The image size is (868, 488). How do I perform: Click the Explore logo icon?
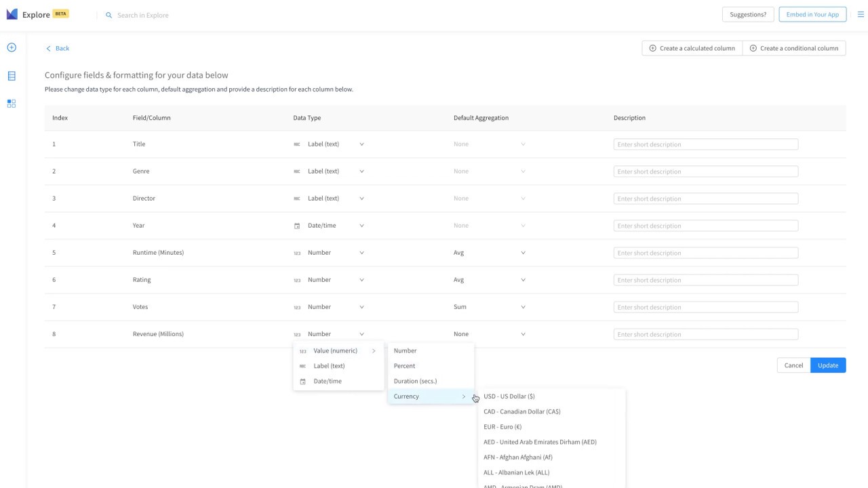pos(12,14)
